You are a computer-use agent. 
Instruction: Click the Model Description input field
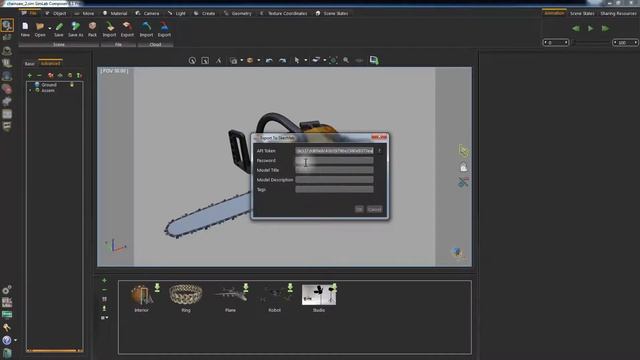pos(334,180)
